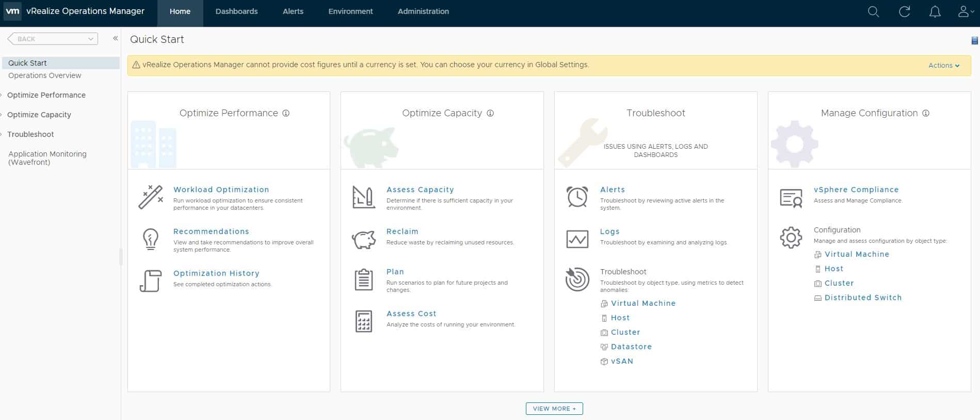980x420 pixels.
Task: Open the search magnifier icon
Action: pyautogui.click(x=873, y=11)
